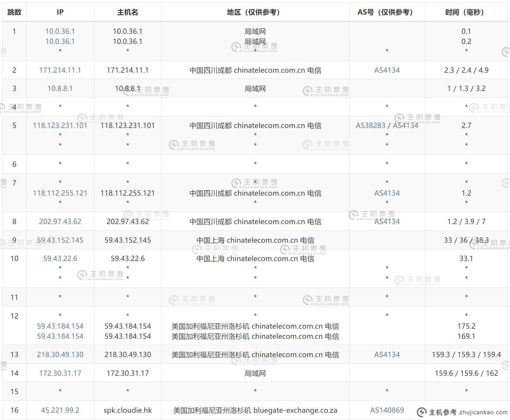The image size is (510, 420).
Task: Click hop number 16
Action: pos(14,410)
